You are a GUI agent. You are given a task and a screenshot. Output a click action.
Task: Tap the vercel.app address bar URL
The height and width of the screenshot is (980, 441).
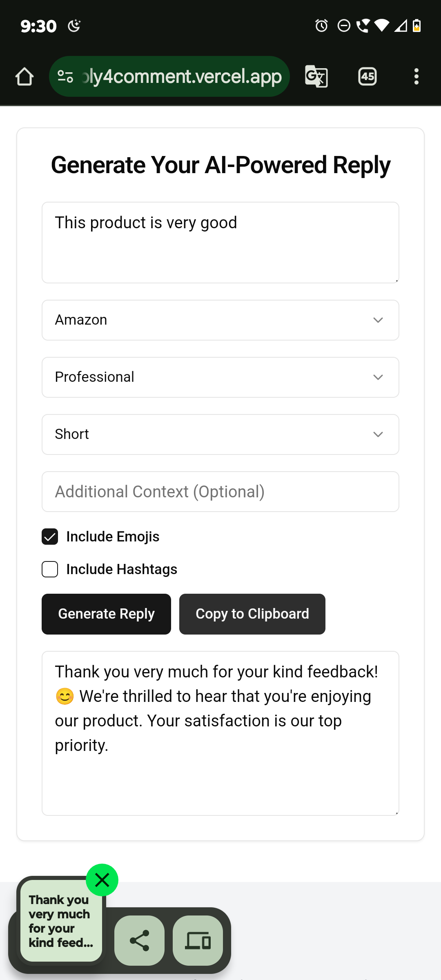[182, 76]
